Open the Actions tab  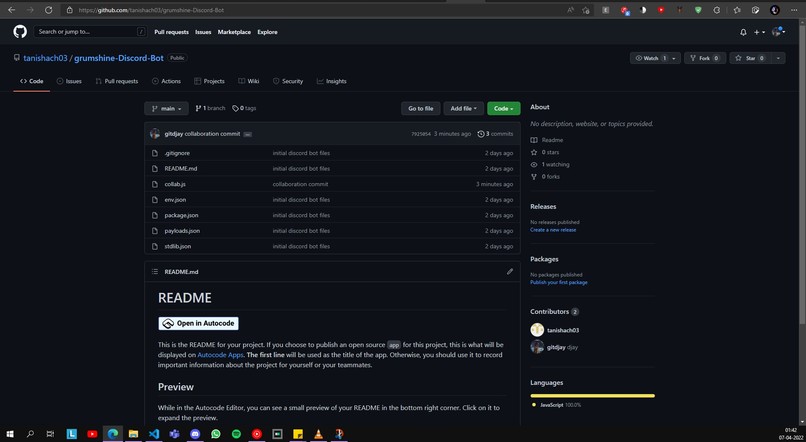[166, 81]
